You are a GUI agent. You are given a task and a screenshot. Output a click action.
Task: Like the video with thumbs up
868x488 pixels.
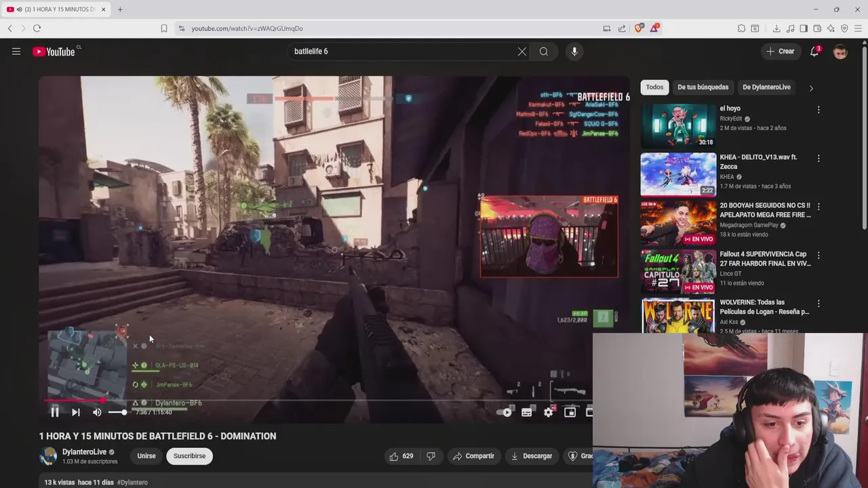tap(401, 456)
